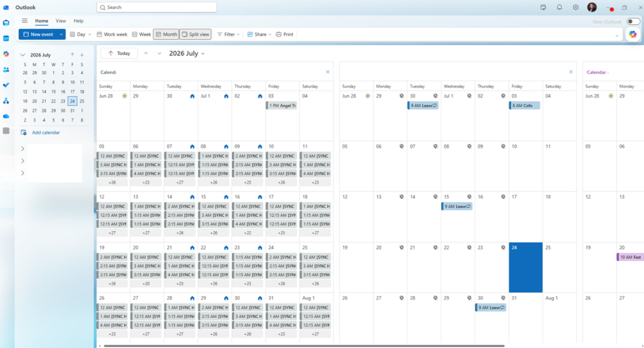Open the Mail icon in sidebar
Screen dimensions: 644x348
[6, 23]
